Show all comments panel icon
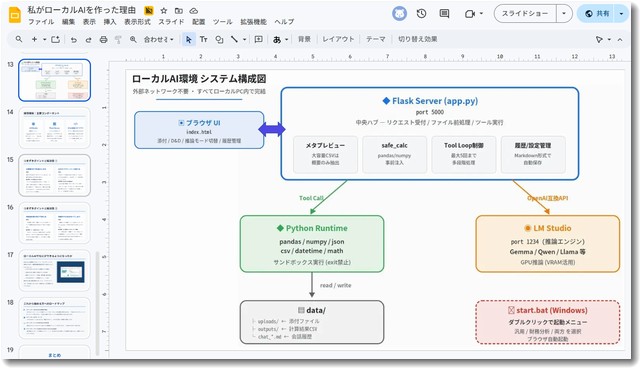The width and height of the screenshot is (640, 368). pos(444,13)
